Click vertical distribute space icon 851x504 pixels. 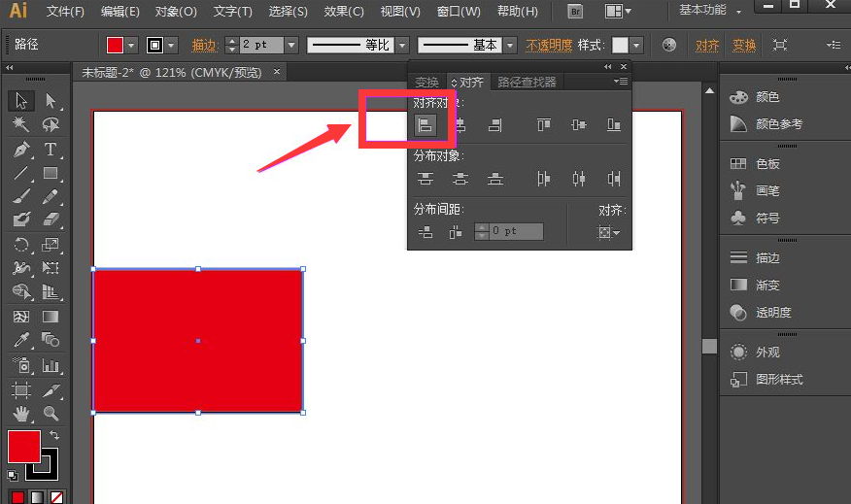tap(425, 232)
